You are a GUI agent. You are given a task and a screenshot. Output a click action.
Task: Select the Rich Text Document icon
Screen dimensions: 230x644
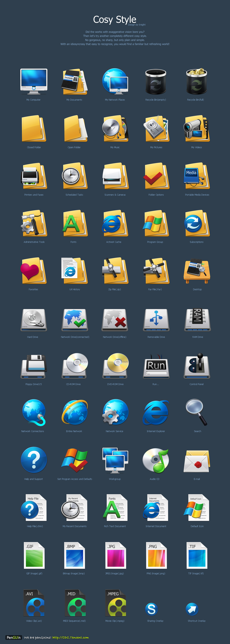click(x=115, y=508)
